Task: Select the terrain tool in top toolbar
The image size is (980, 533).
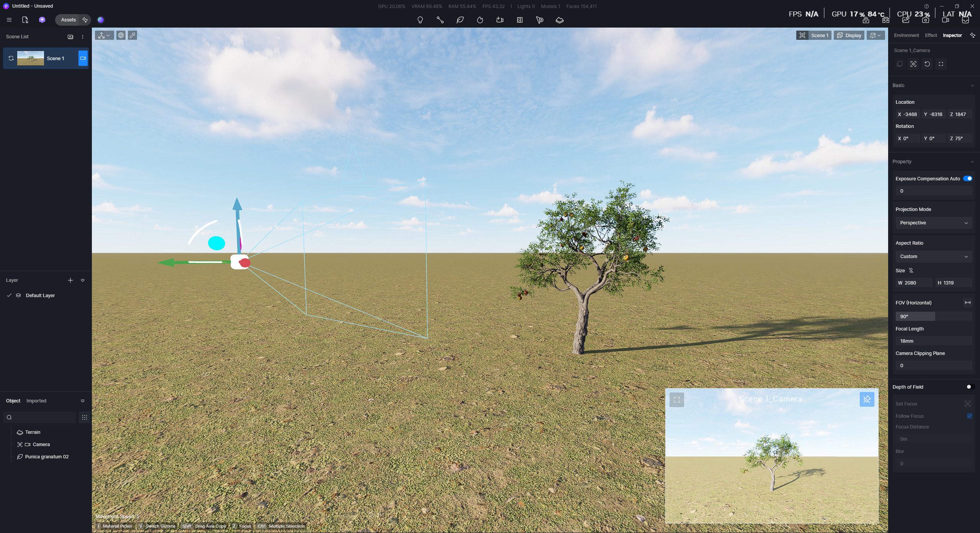Action: [x=559, y=20]
